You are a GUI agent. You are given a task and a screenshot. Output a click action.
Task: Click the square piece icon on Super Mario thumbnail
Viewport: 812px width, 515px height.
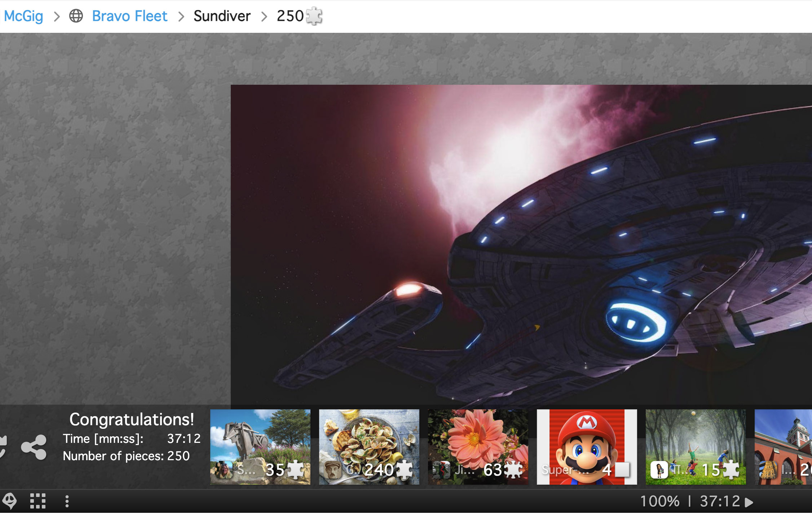point(622,470)
